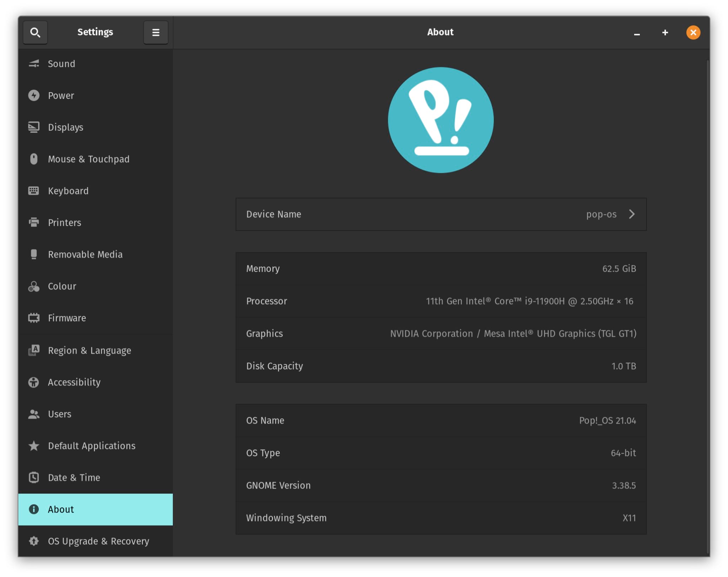Click the Removable Media drive icon

[34, 254]
